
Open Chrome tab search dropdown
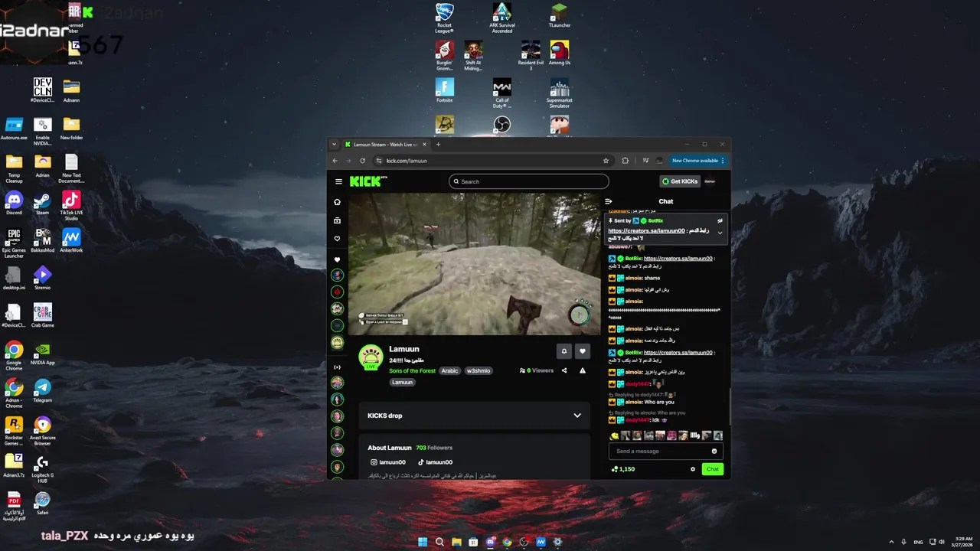pyautogui.click(x=334, y=144)
